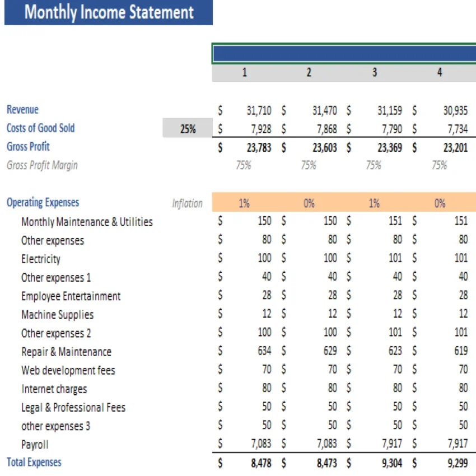Click the 1% inflation cell under month 1

pyautogui.click(x=244, y=203)
